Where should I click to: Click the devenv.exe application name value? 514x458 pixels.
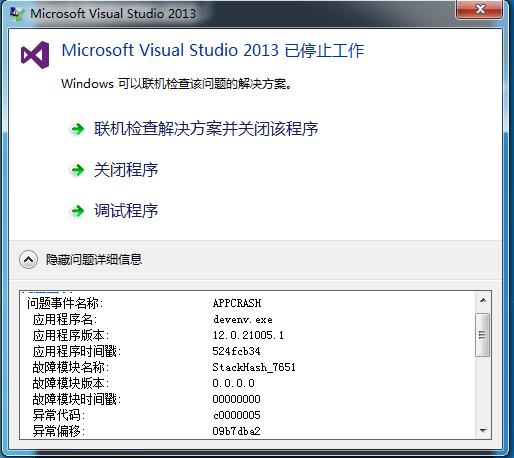[x=243, y=319]
